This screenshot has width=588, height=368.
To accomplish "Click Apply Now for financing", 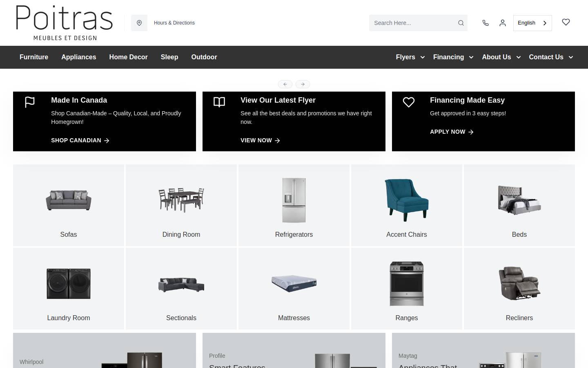I will 452,132.
